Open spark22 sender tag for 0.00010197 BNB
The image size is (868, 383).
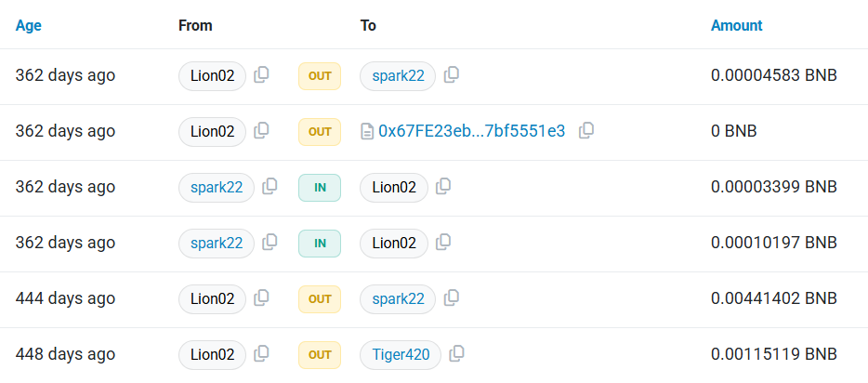pyautogui.click(x=217, y=243)
